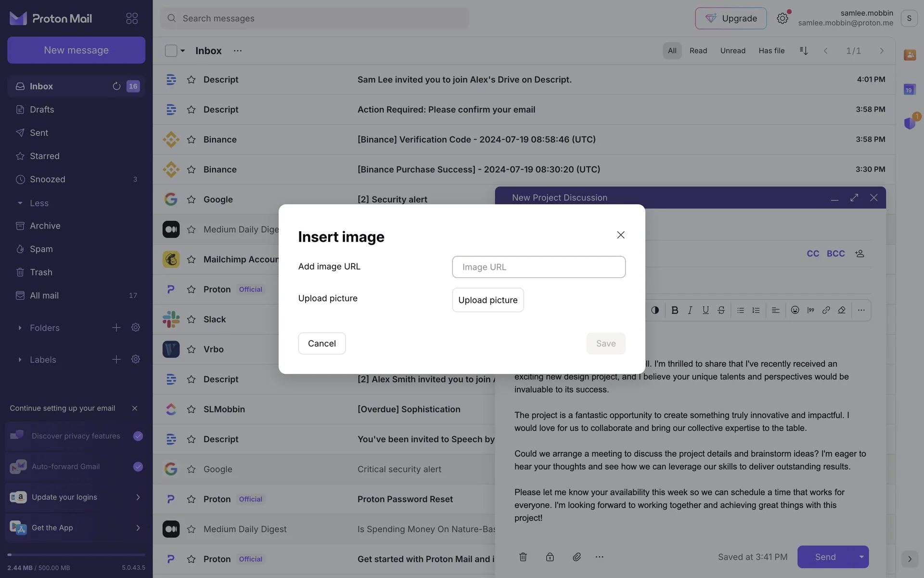
Task: Delete draft with composer trash icon
Action: pos(523,557)
